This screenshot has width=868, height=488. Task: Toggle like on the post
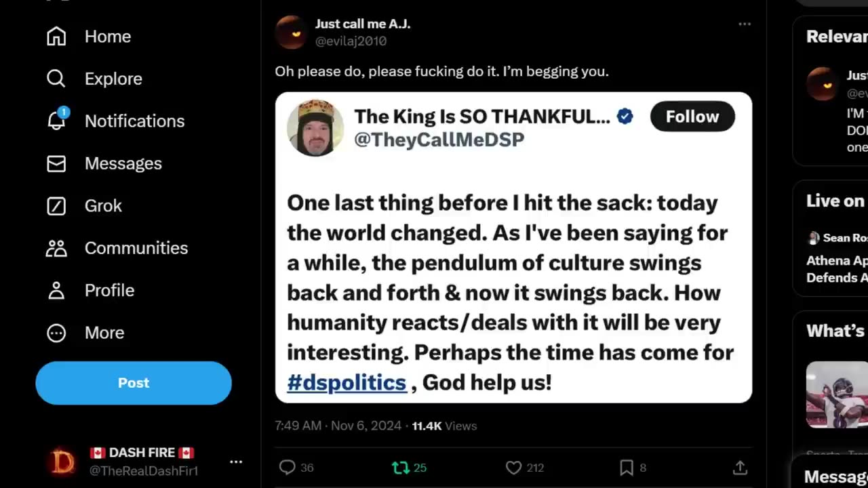point(514,468)
